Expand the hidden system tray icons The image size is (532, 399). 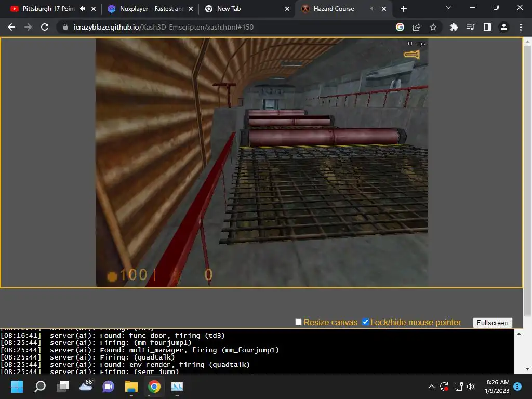pos(432,387)
